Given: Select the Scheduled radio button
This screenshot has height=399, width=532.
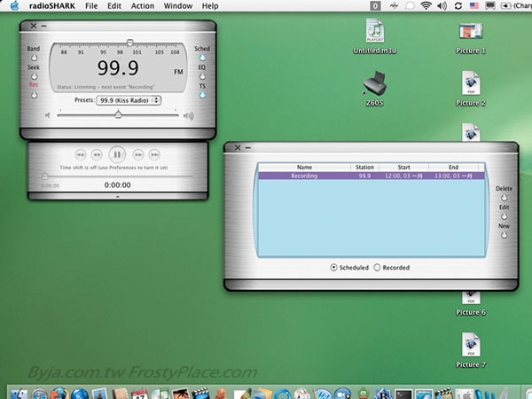Looking at the screenshot, I should 333,268.
